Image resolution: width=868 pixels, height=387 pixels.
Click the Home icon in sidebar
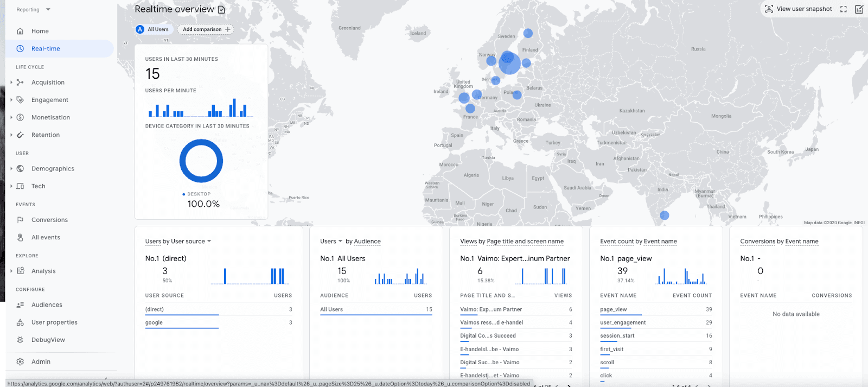click(x=20, y=31)
